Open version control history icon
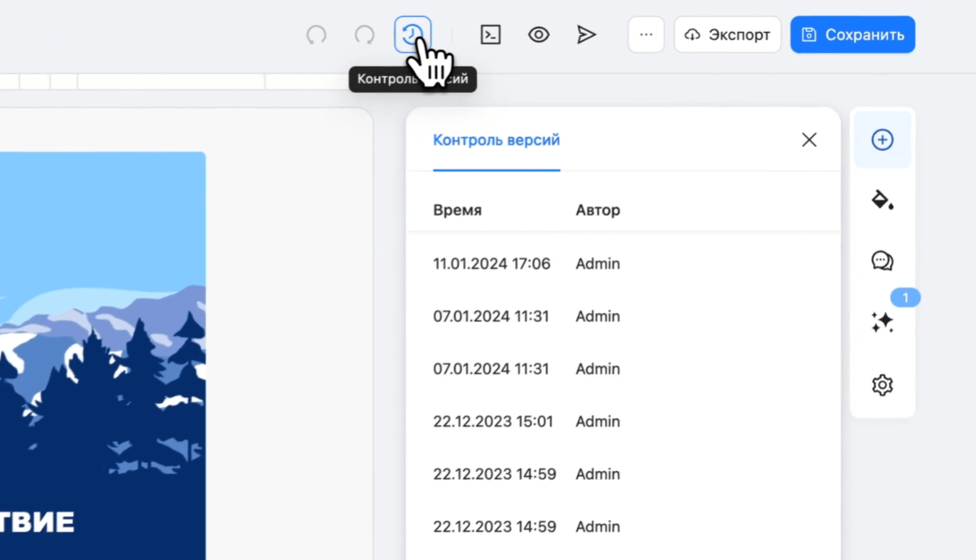 coord(412,35)
